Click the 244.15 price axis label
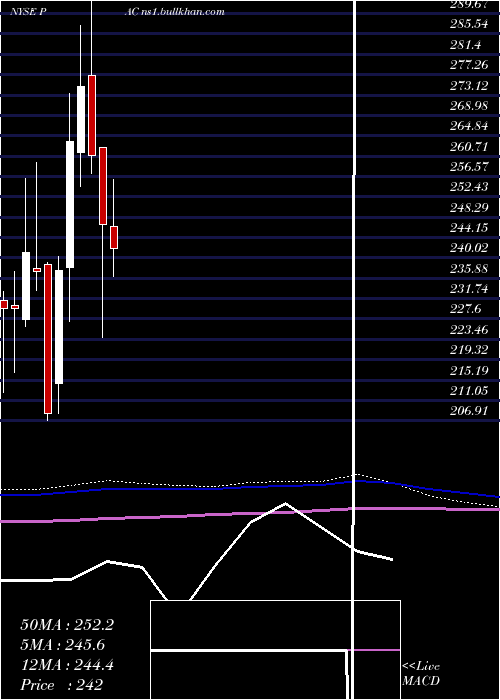This screenshot has width=500, height=700. tap(469, 228)
